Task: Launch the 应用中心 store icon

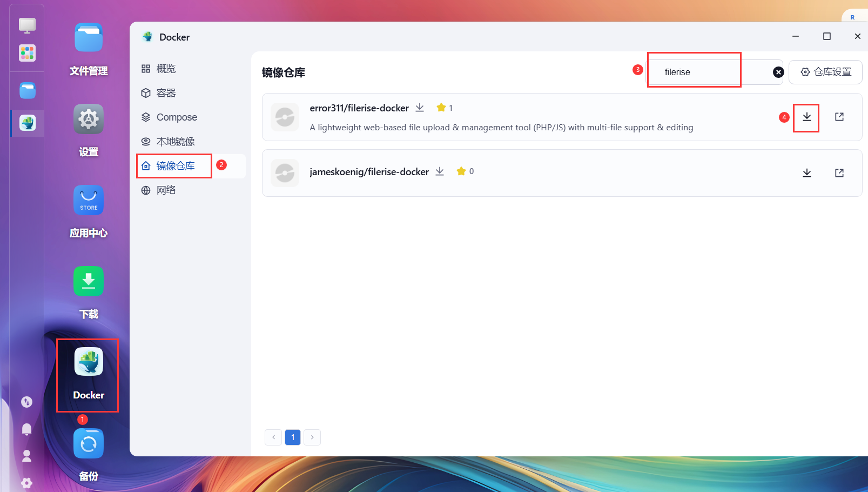Action: point(89,200)
